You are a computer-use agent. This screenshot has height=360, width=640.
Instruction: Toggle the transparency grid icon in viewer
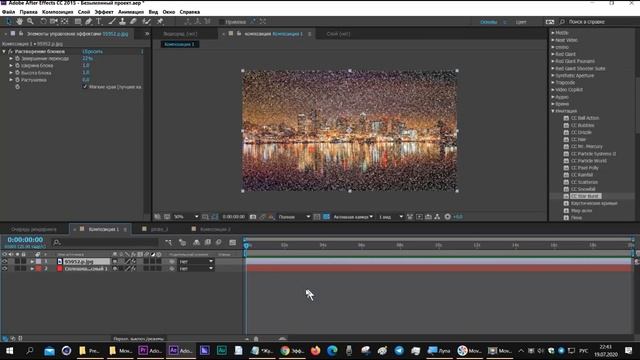[326, 217]
